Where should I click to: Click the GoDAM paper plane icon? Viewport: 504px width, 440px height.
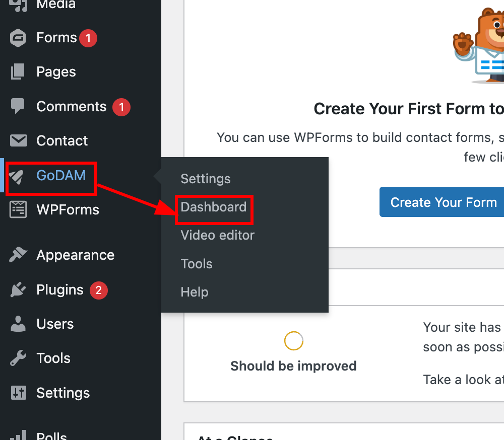coord(17,176)
